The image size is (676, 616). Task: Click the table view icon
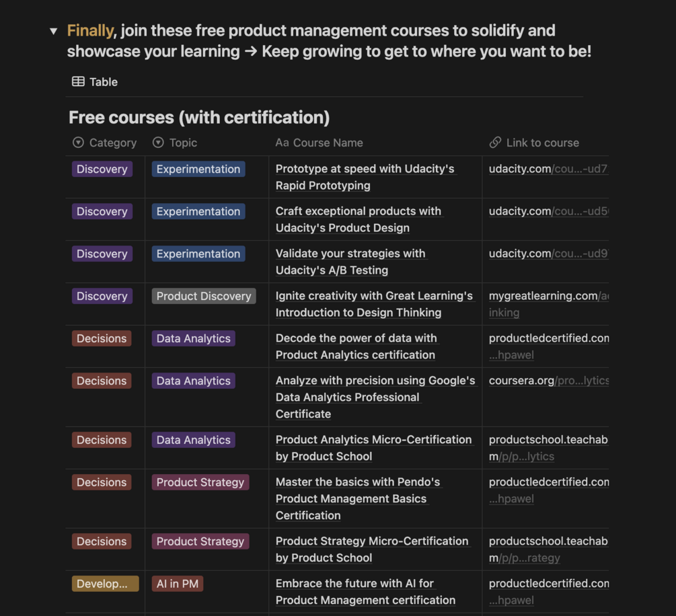pyautogui.click(x=78, y=81)
